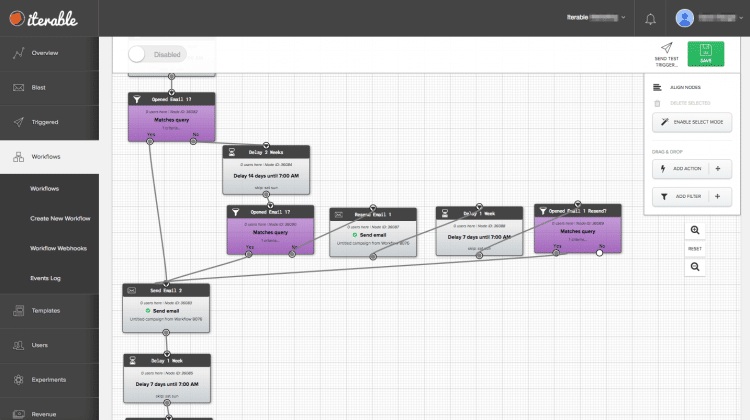The image size is (750, 420).
Task: Toggle the Disabled workflow switch
Action: tap(157, 55)
